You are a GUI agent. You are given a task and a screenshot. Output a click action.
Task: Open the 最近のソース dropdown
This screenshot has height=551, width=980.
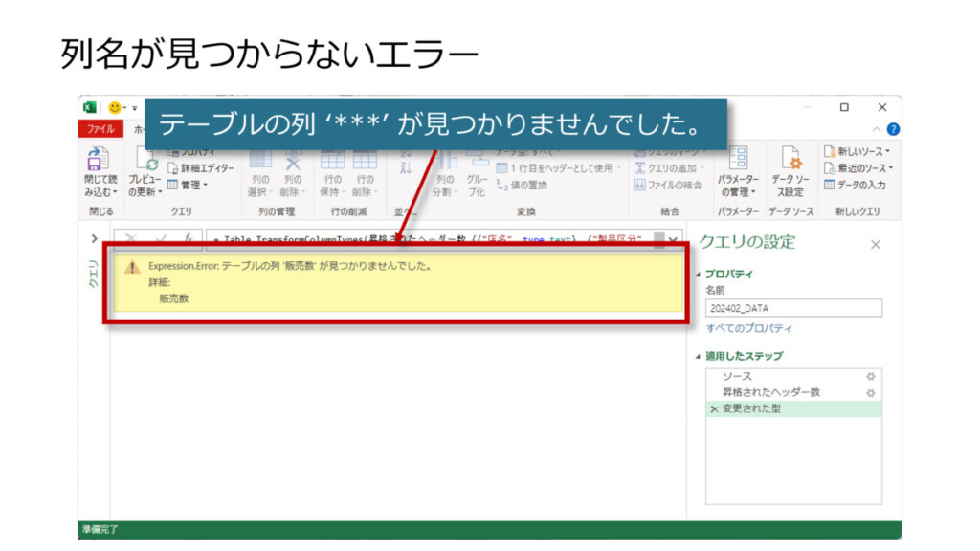857,168
